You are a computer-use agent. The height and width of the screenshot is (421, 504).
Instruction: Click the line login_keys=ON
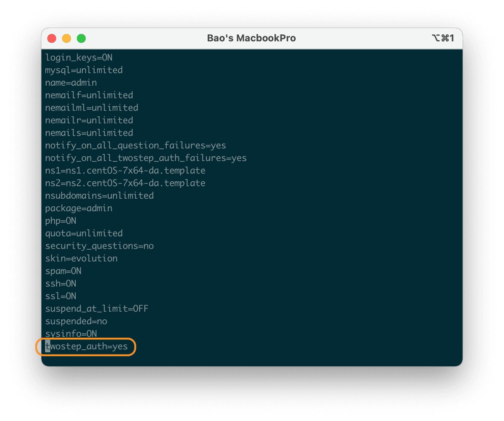[x=79, y=58]
